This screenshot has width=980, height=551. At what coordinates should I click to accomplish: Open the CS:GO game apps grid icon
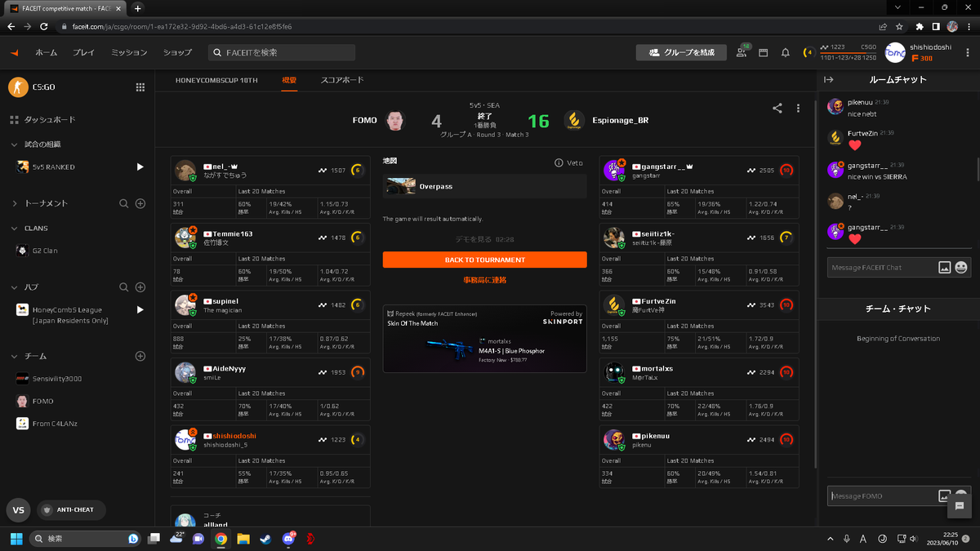[140, 87]
